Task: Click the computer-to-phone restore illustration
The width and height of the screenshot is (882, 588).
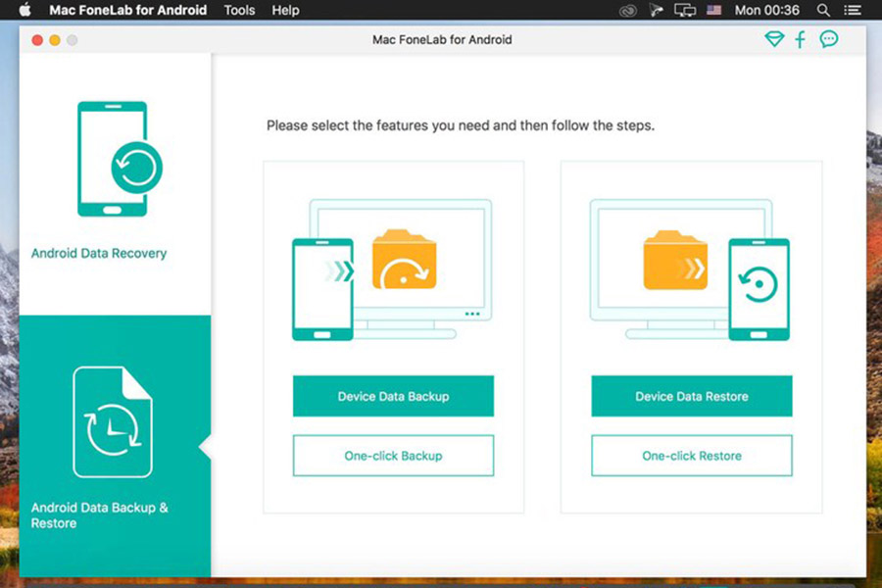Action: [x=690, y=269]
